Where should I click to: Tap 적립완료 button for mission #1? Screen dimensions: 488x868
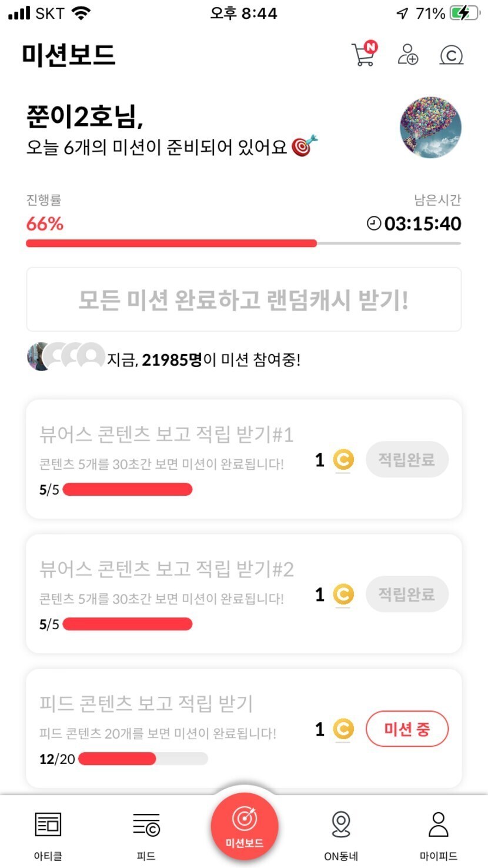(x=407, y=459)
